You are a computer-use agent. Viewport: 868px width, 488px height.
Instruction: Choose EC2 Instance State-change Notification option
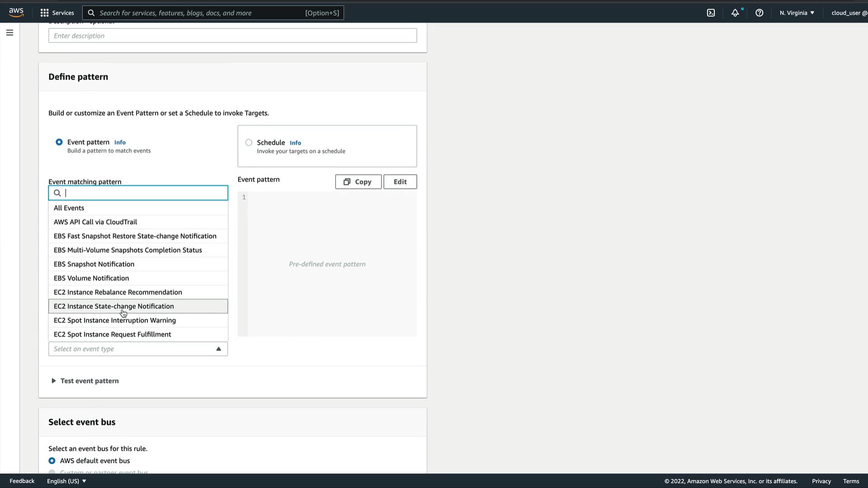(114, 306)
